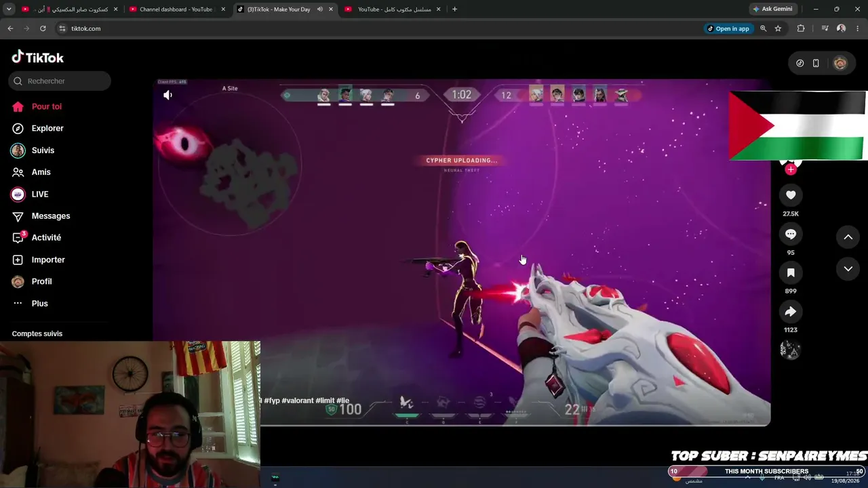Close the Channel dashboard tab
The width and height of the screenshot is (868, 488).
pos(223,9)
